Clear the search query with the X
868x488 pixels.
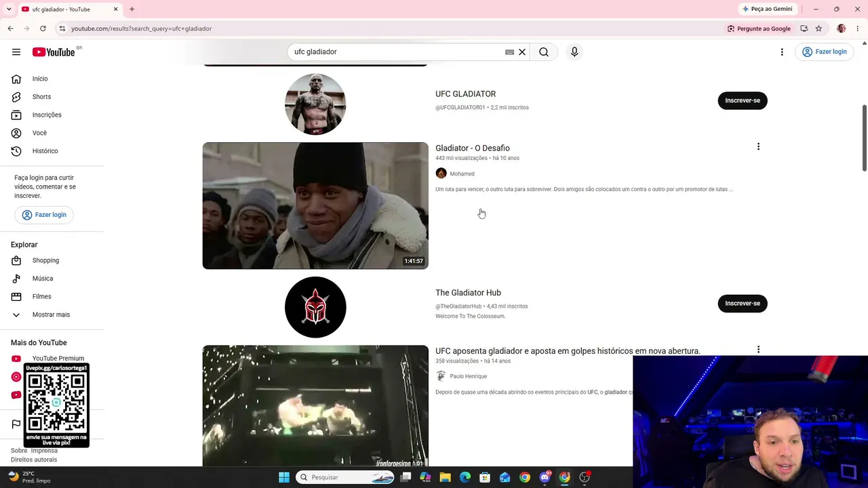coord(522,52)
